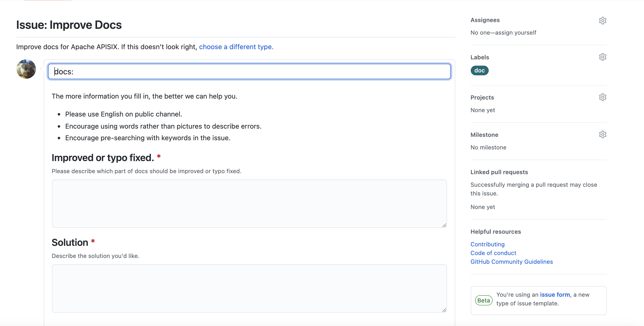The height and width of the screenshot is (326, 644).
Task: Click the Labels section heading
Action: pyautogui.click(x=479, y=57)
